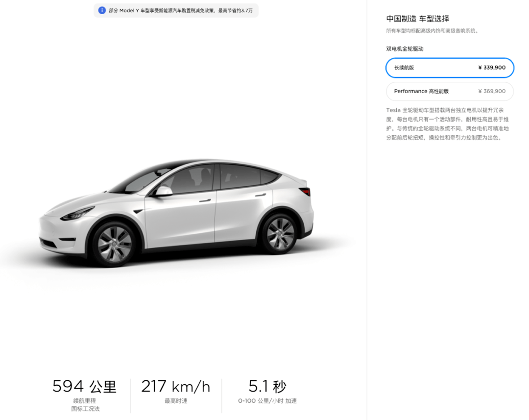
Task: Click the front wheel of the car
Action: [114, 244]
